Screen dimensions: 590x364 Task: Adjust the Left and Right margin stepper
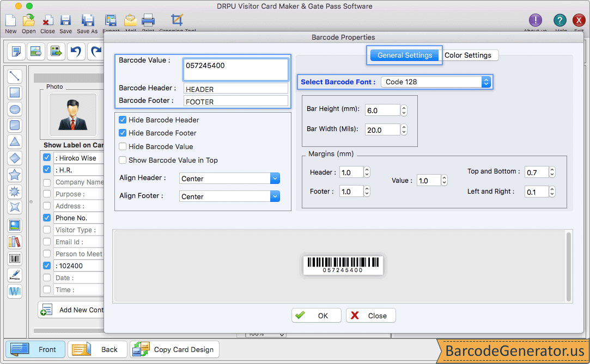point(552,192)
